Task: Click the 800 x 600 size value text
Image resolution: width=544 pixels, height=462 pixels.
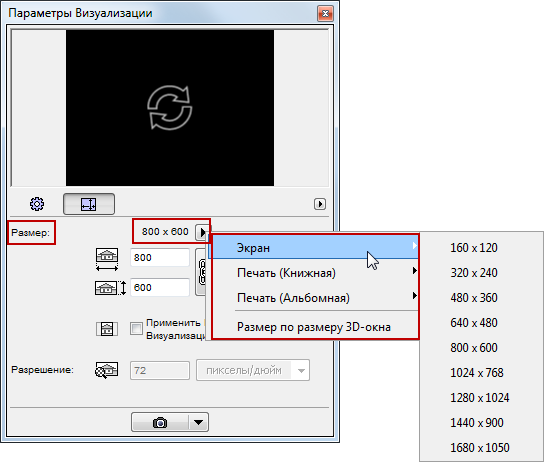Action: [x=165, y=231]
